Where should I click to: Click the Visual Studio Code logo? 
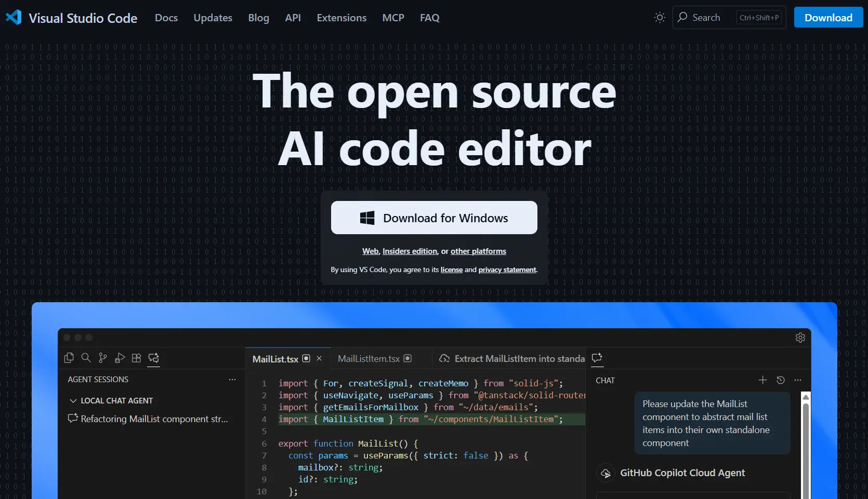pyautogui.click(x=14, y=17)
